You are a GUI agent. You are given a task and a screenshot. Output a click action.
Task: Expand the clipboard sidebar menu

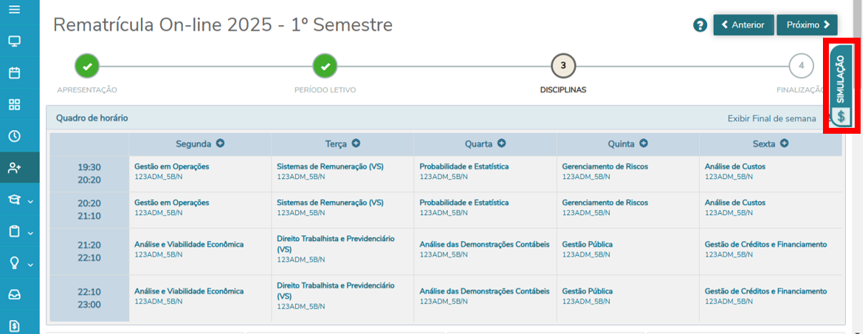pyautogui.click(x=18, y=231)
